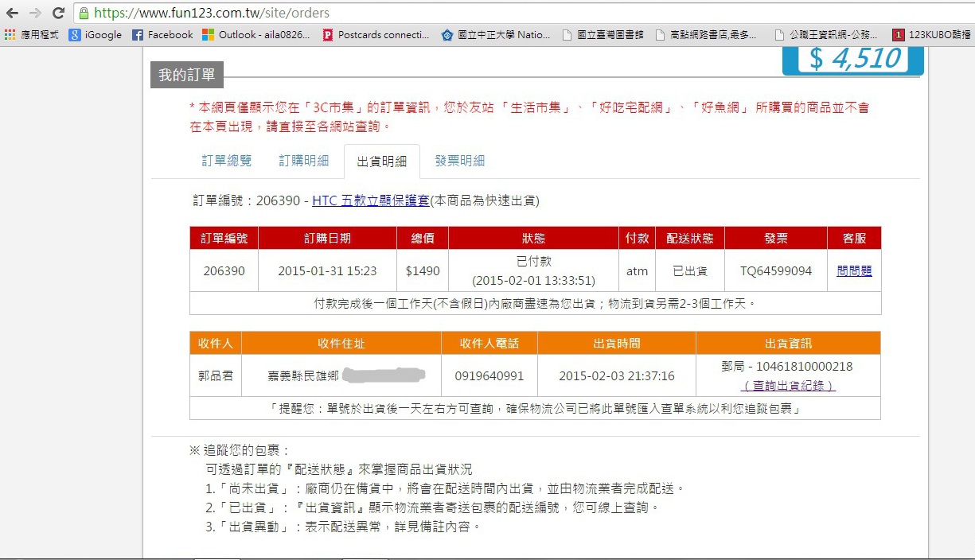Click the 訂購日期 column header
This screenshot has height=560, width=975.
click(x=327, y=239)
